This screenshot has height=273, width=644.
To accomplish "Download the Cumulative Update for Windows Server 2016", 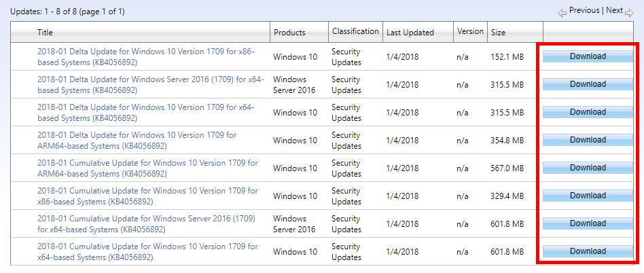I will pos(588,223).
